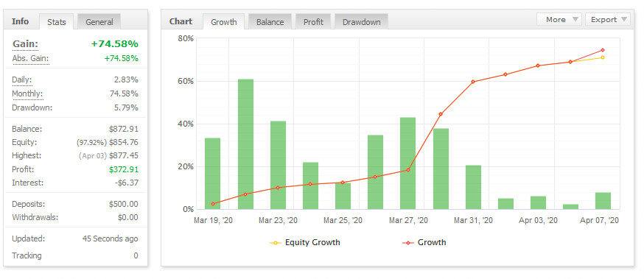This screenshot has width=644, height=279.
Task: Click the Daily value 2.83%
Action: (x=126, y=80)
